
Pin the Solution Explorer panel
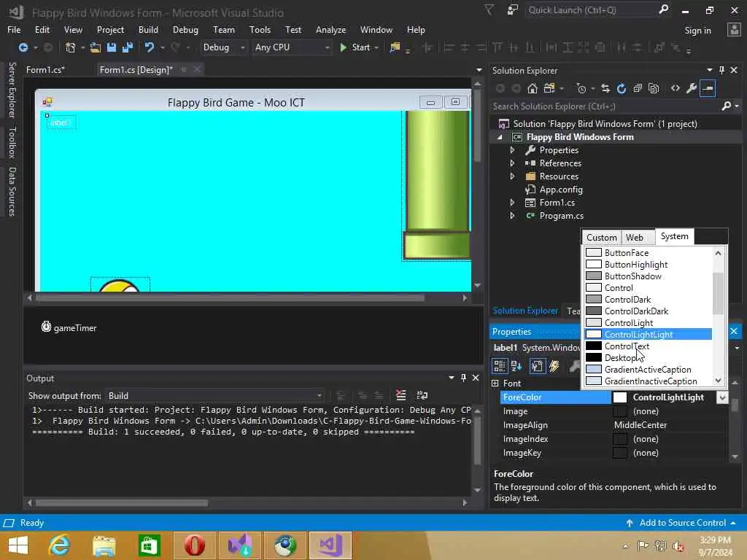pos(721,70)
